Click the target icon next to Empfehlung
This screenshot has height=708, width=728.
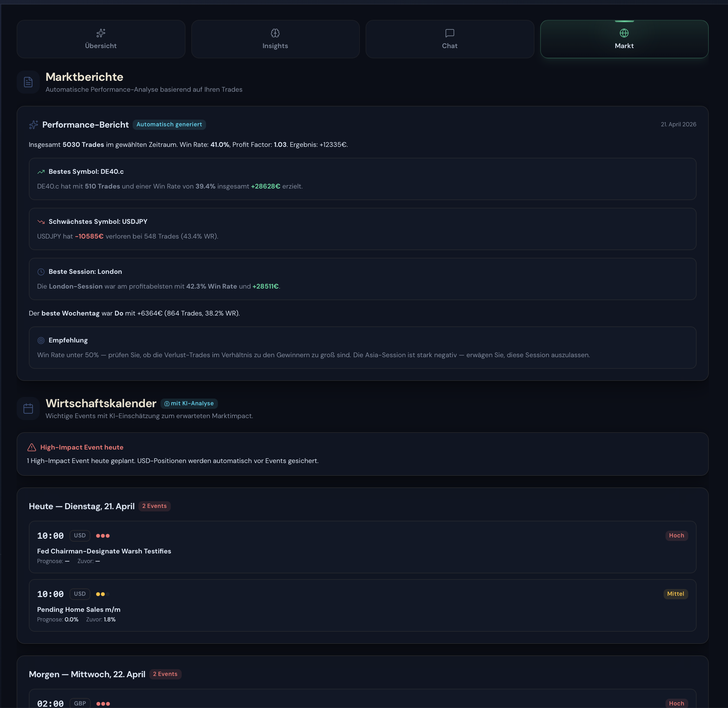point(41,340)
